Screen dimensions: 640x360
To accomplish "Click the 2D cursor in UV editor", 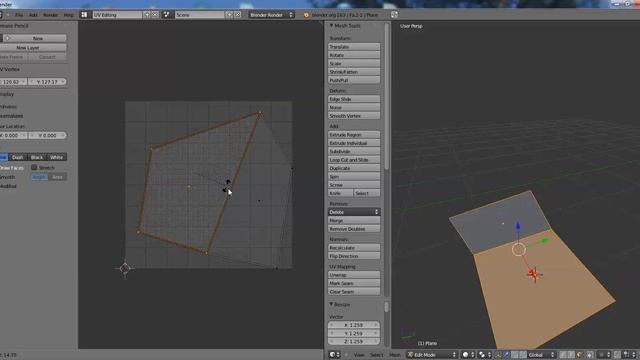I will [125, 268].
